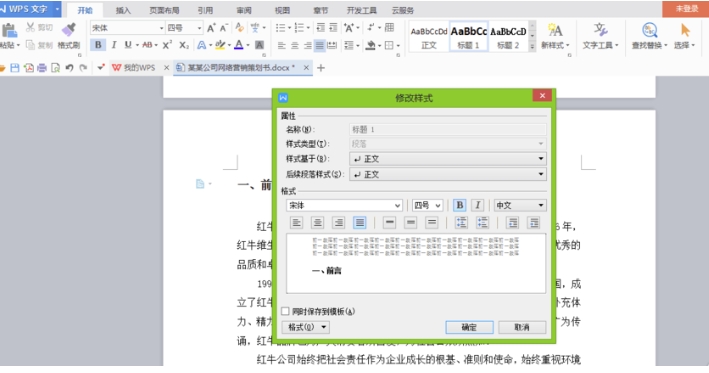
Task: Switch to 页面布局 ribbon tab
Action: point(164,10)
